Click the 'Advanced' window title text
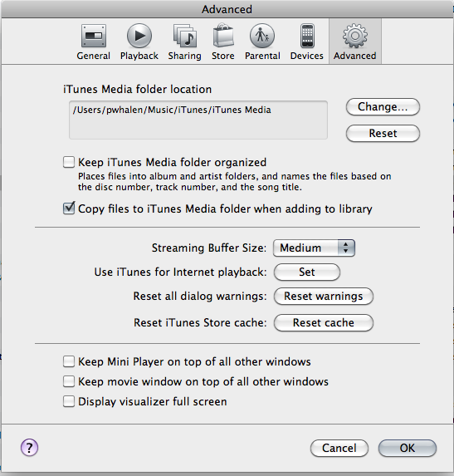The width and height of the screenshot is (454, 476). pyautogui.click(x=227, y=9)
